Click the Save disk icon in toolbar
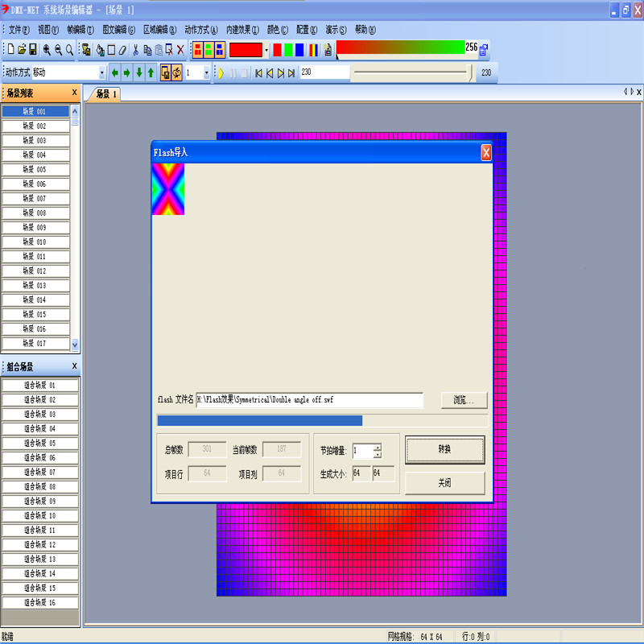Screen dimensions: 644x644 click(33, 50)
